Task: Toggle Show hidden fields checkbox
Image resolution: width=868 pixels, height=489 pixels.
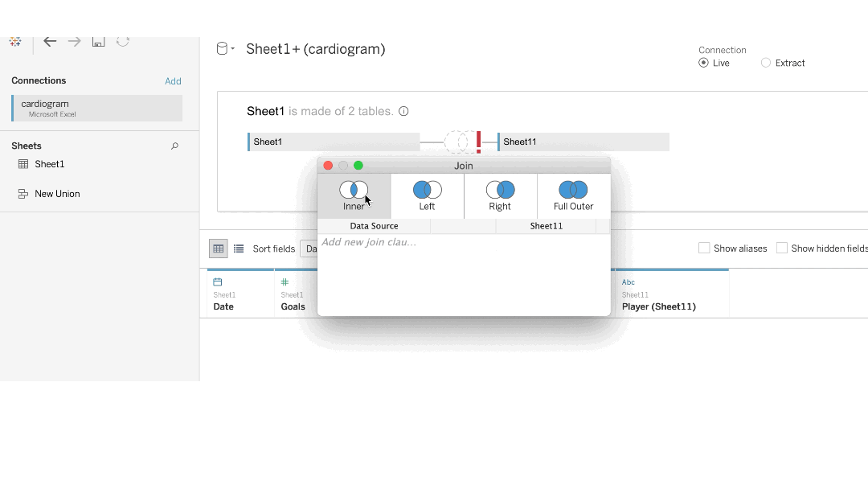Action: click(782, 248)
